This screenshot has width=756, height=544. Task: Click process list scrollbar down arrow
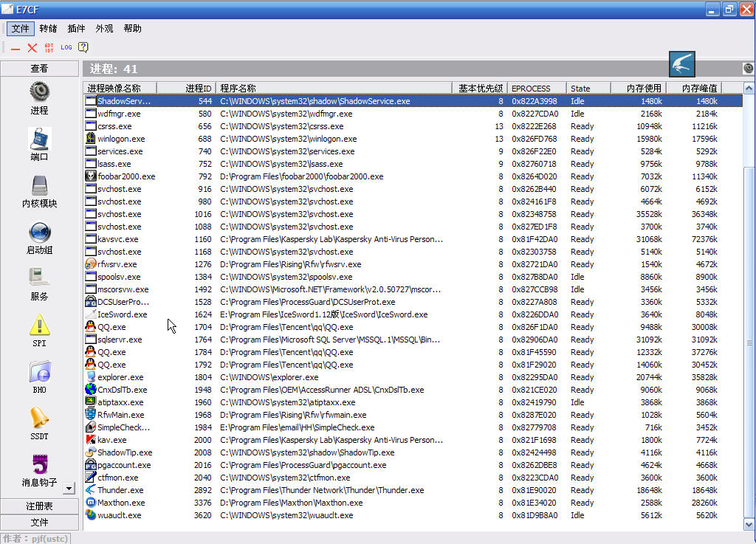[x=749, y=524]
